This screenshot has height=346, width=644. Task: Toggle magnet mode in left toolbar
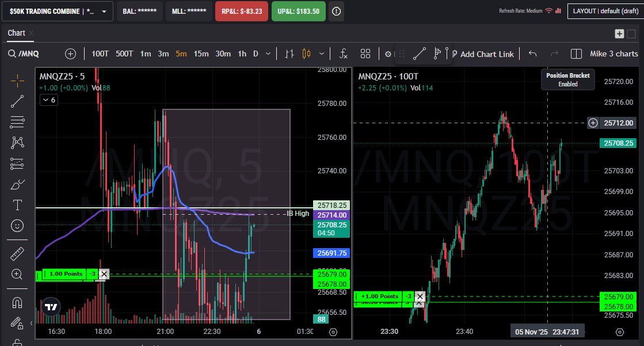(17, 303)
